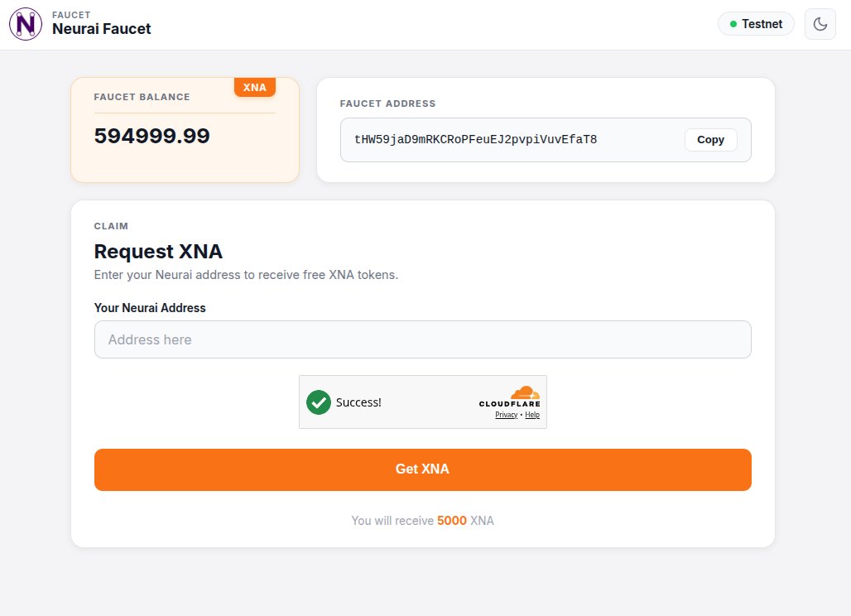Click the FAUCET ADDRESS label
851x616 pixels.
coord(387,103)
